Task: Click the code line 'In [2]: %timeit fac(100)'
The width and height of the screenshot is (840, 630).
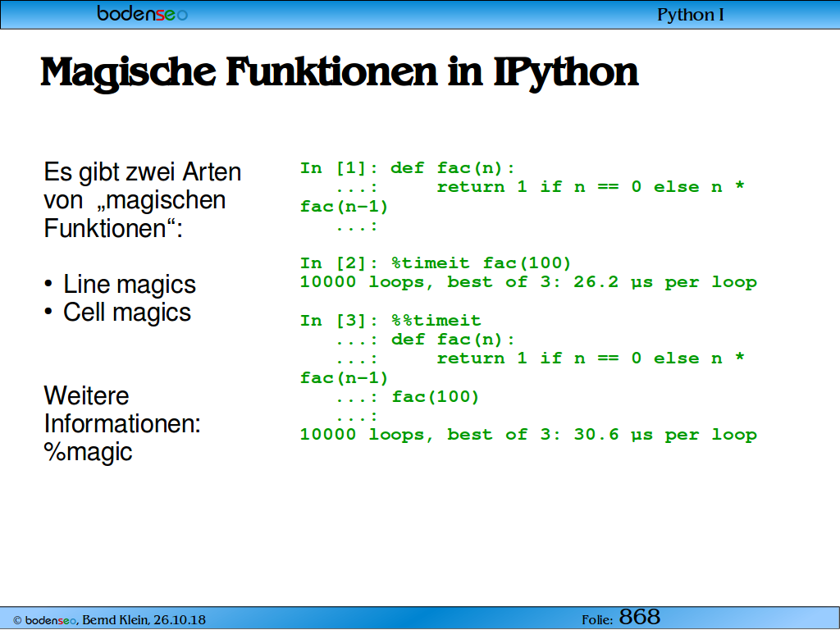Action: (436, 263)
